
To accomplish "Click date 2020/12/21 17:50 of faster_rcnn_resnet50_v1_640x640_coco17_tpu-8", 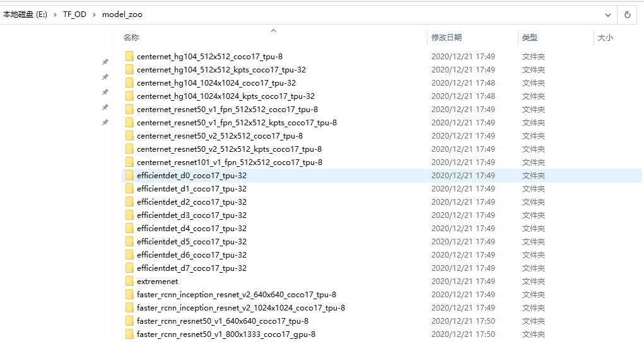I will coord(463,321).
